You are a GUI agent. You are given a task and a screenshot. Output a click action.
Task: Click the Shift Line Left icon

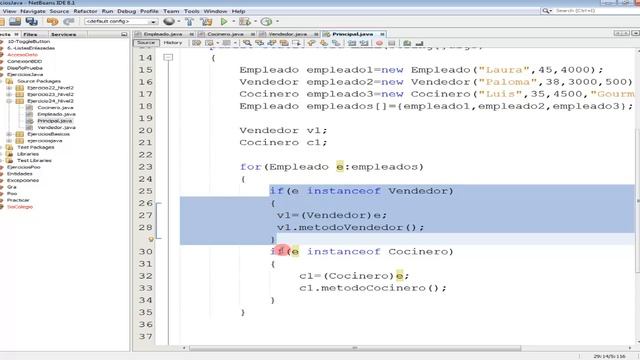point(351,43)
